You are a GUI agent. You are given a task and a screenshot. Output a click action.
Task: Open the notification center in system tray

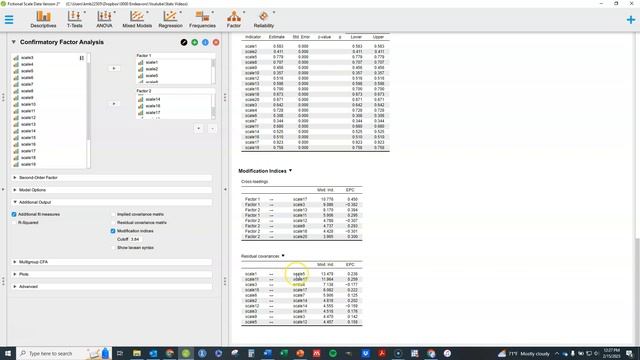629,353
